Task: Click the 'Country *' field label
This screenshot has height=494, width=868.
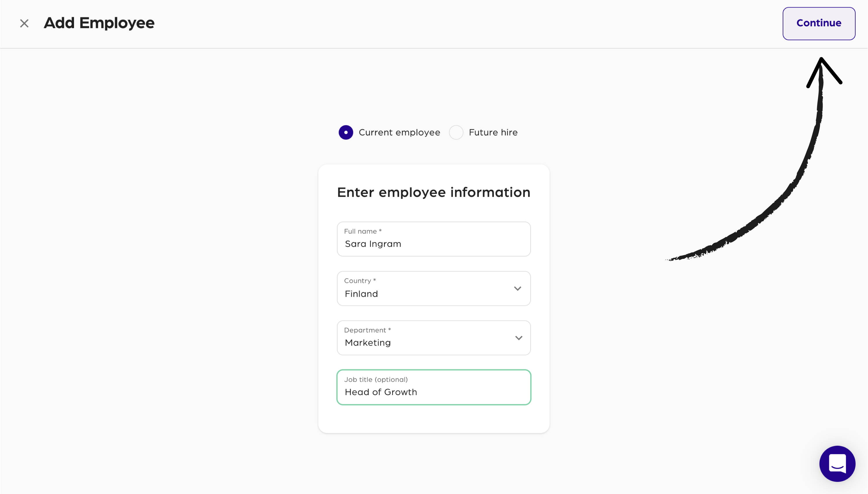Action: coord(360,281)
